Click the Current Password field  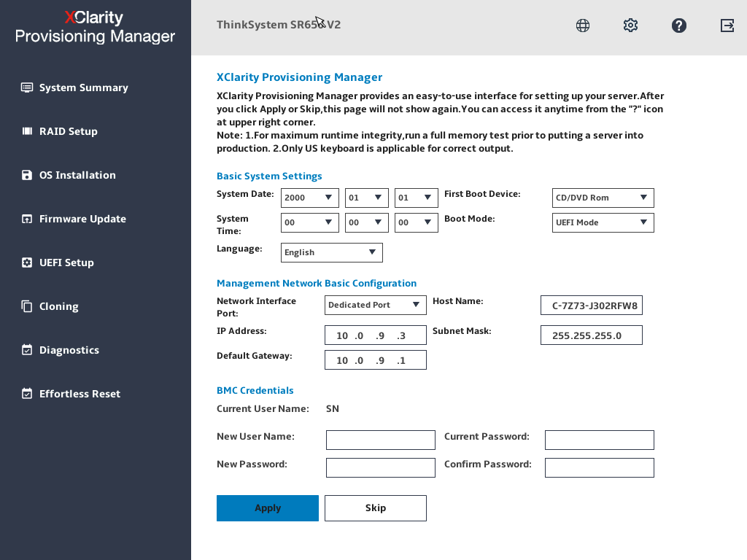point(600,440)
